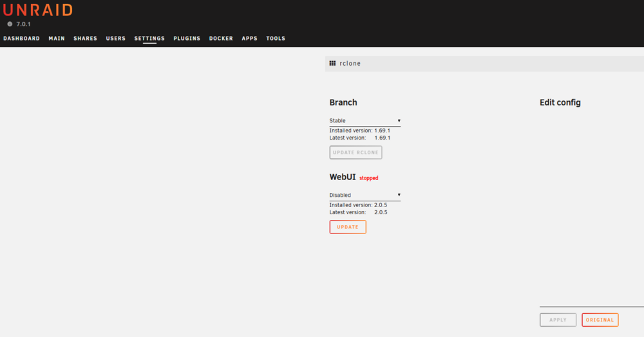Click the Update Rclone button
This screenshot has width=644, height=337.
point(355,152)
